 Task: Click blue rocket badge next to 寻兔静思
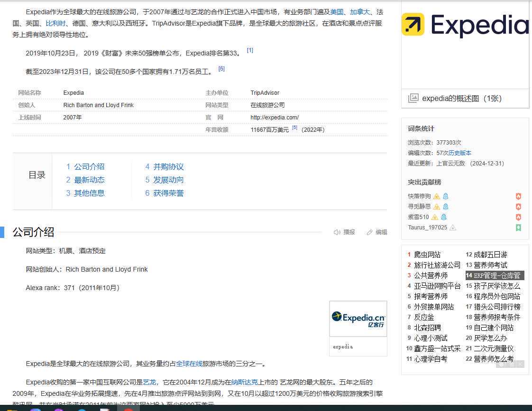[x=446, y=207]
